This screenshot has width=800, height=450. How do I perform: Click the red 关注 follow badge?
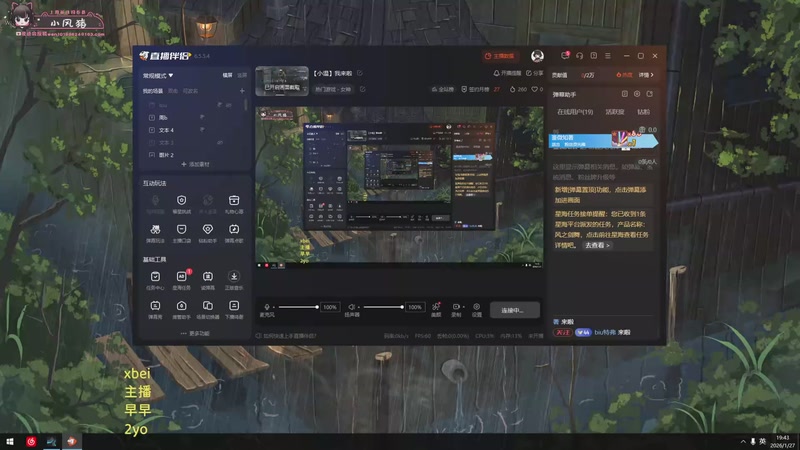[x=562, y=332]
